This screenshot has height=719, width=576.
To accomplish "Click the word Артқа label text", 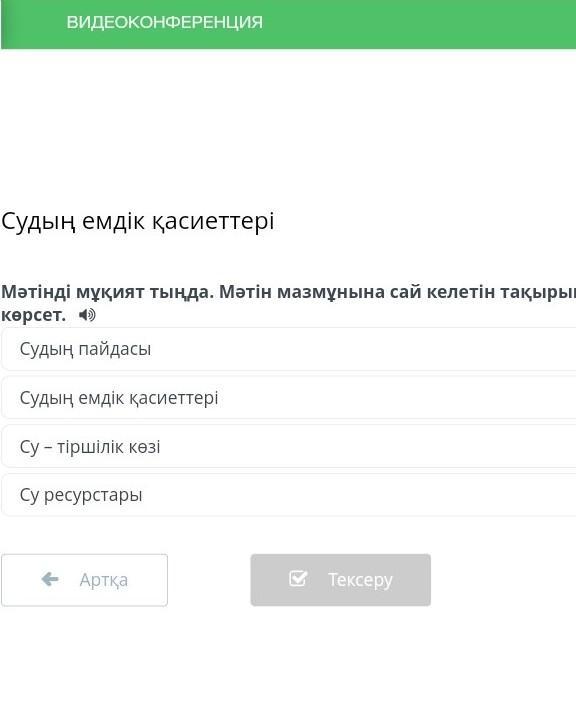I will [x=104, y=580].
